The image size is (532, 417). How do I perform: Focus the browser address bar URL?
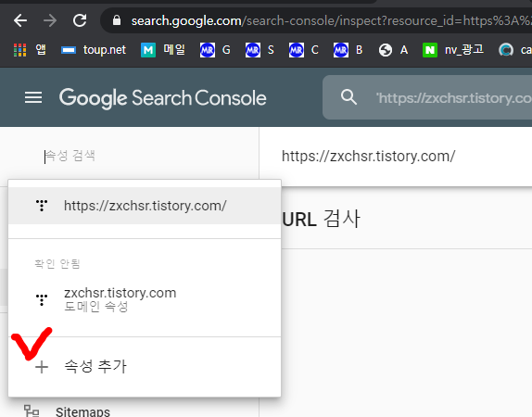pos(331,21)
